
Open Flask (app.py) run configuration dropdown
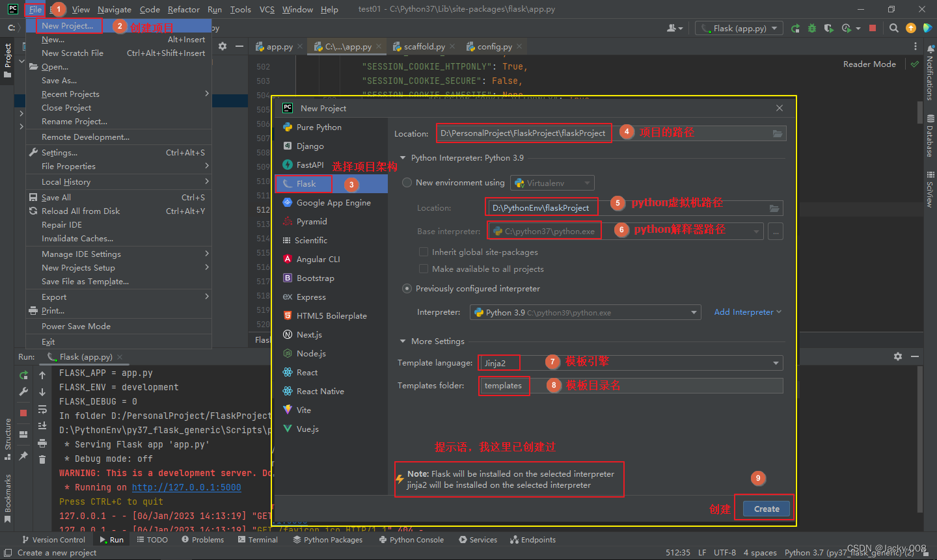click(x=739, y=28)
